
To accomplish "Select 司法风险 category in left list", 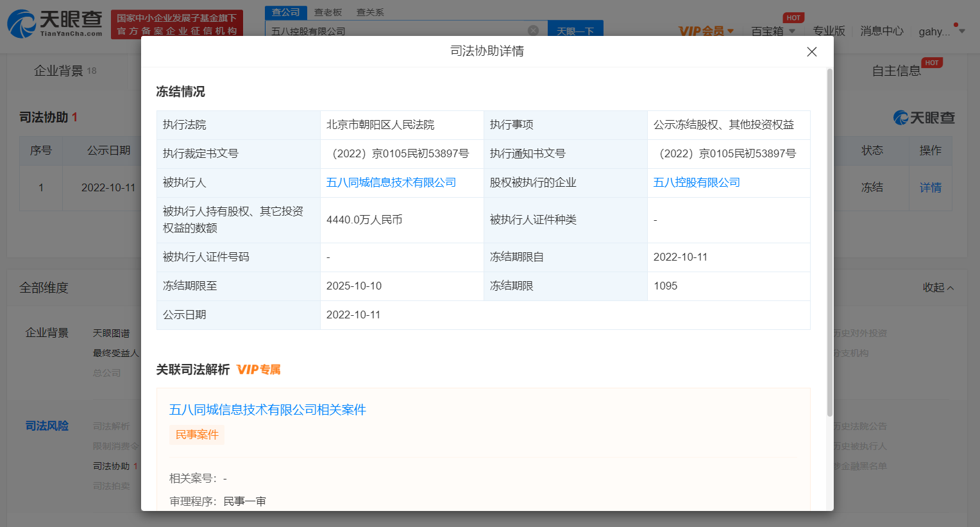I will (x=47, y=426).
